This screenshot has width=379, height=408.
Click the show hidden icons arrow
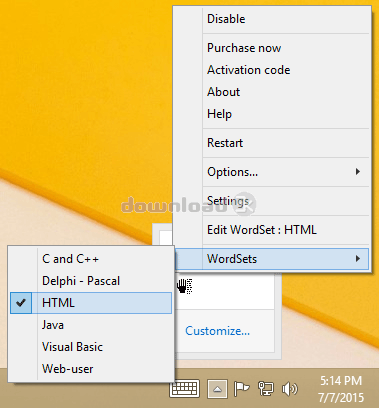[217, 389]
